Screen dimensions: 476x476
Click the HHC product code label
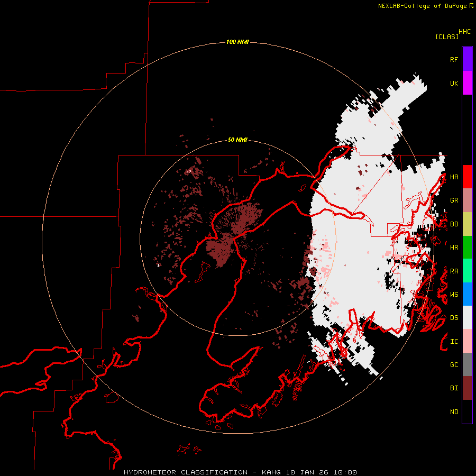click(x=465, y=32)
